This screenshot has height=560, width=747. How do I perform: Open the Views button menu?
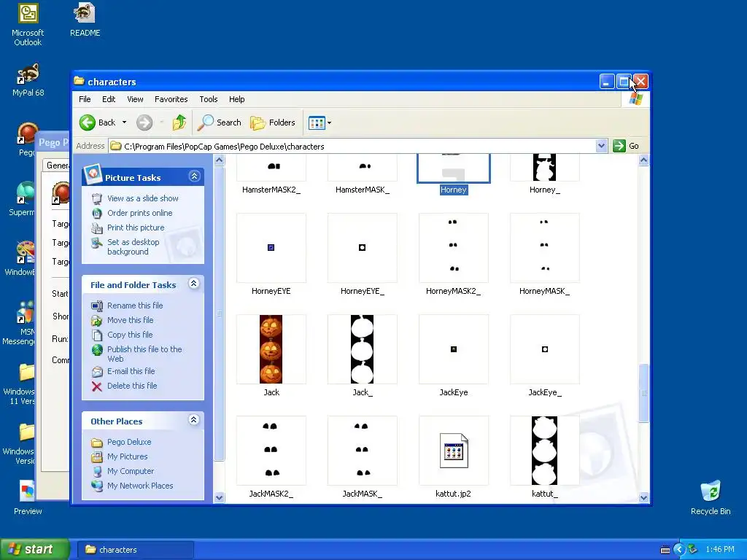tap(320, 122)
